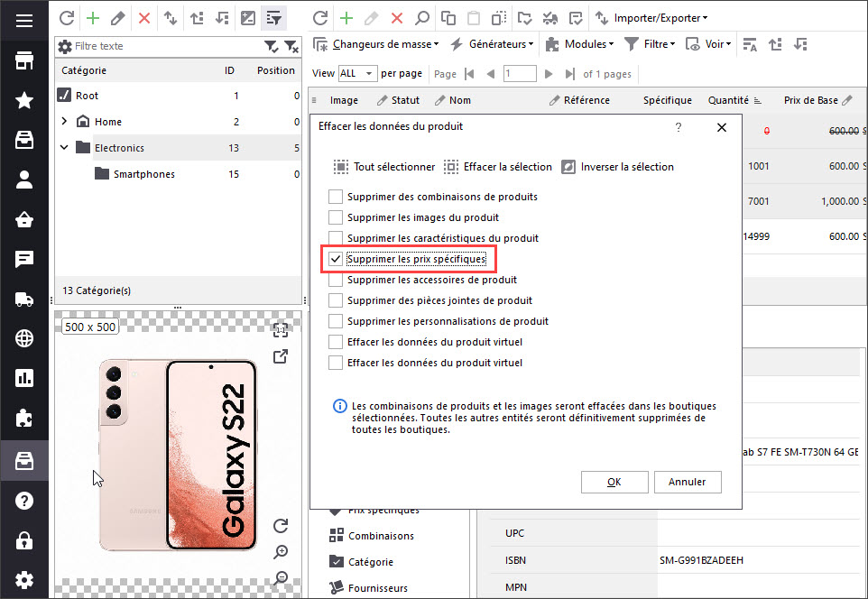Open the store icon in the sidebar
Screen dimensions: 868x599
point(23,60)
